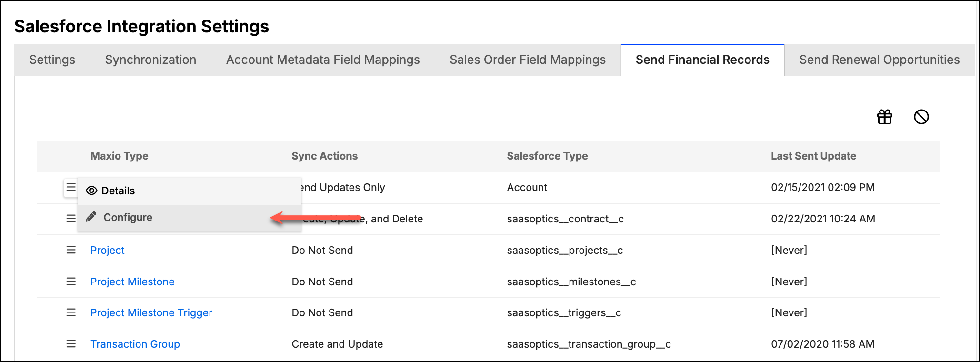Click Do Not Send in Project Milestone row

click(322, 282)
